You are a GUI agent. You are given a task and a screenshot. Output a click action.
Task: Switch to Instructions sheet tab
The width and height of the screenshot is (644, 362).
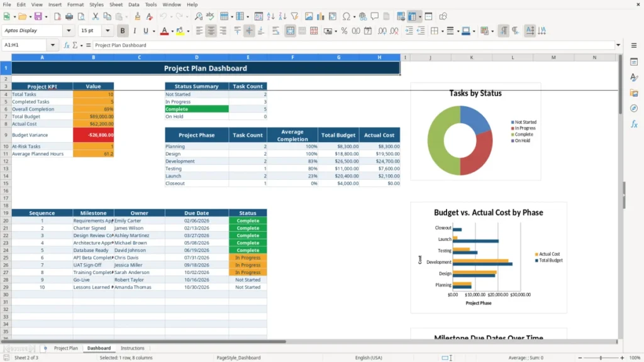pos(133,348)
